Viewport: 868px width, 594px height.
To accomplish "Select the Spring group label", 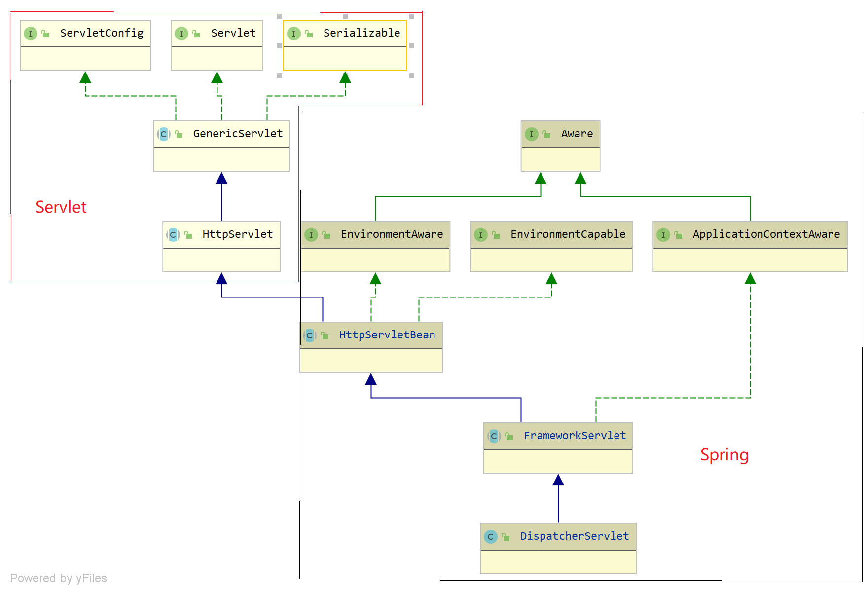I will pos(725,455).
